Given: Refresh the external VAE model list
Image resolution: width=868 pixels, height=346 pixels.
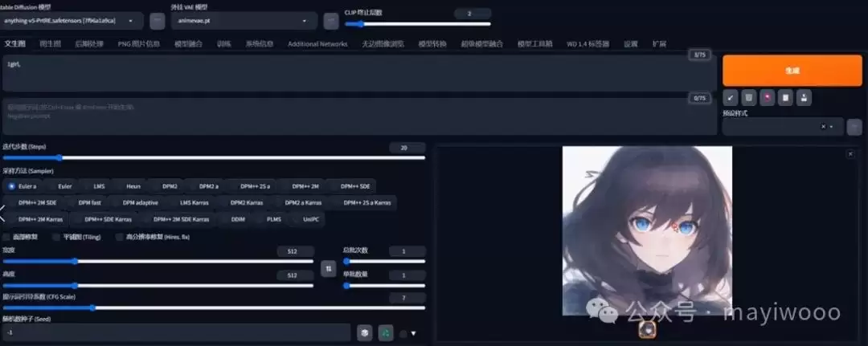Looking at the screenshot, I should [x=331, y=21].
